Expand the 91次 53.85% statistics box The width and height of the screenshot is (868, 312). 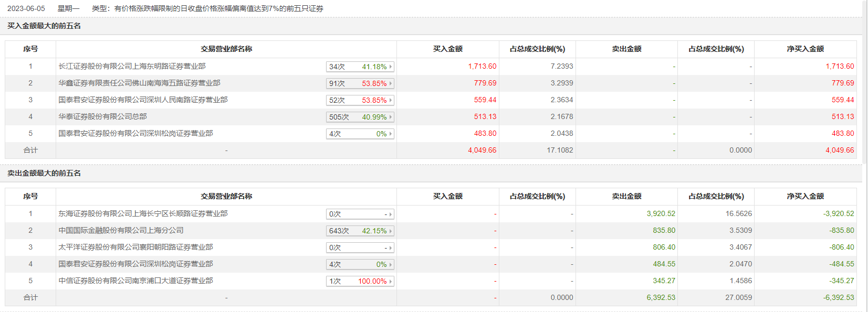click(359, 83)
